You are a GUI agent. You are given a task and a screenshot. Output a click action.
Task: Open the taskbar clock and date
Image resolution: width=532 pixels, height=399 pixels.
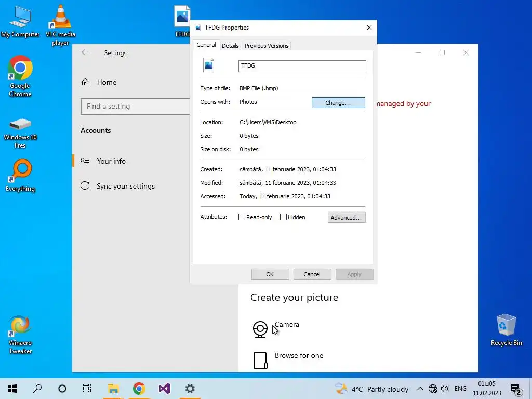click(487, 389)
